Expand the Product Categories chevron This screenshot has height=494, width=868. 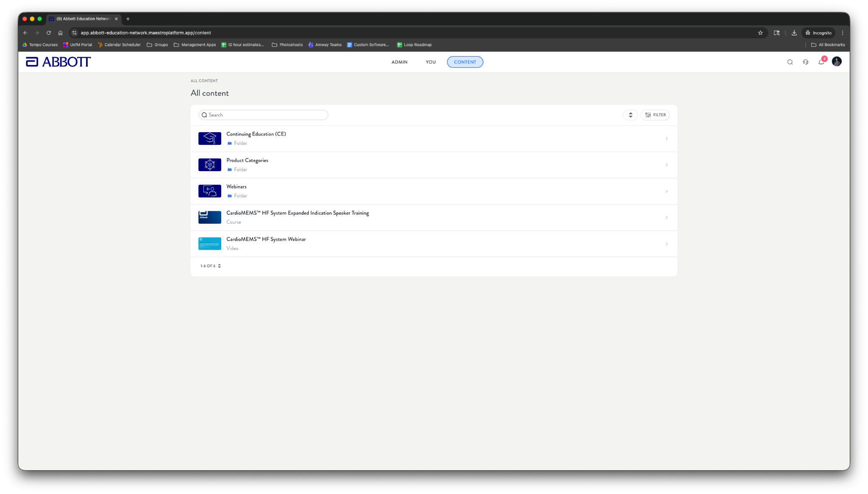point(667,165)
